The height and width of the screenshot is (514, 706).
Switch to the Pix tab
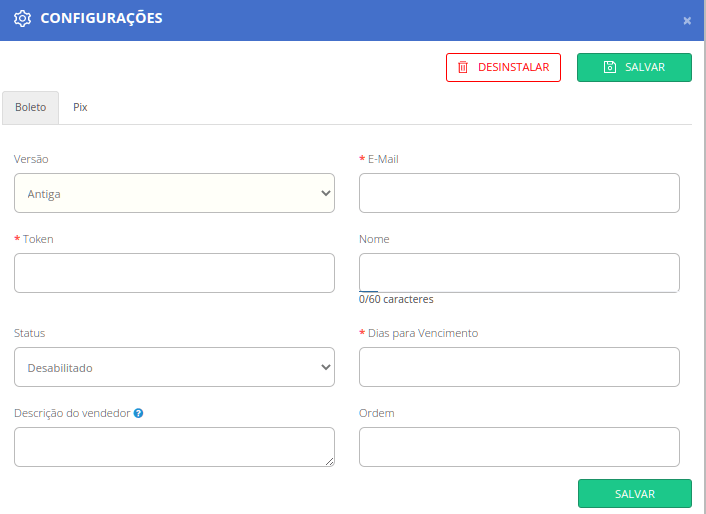coord(80,107)
